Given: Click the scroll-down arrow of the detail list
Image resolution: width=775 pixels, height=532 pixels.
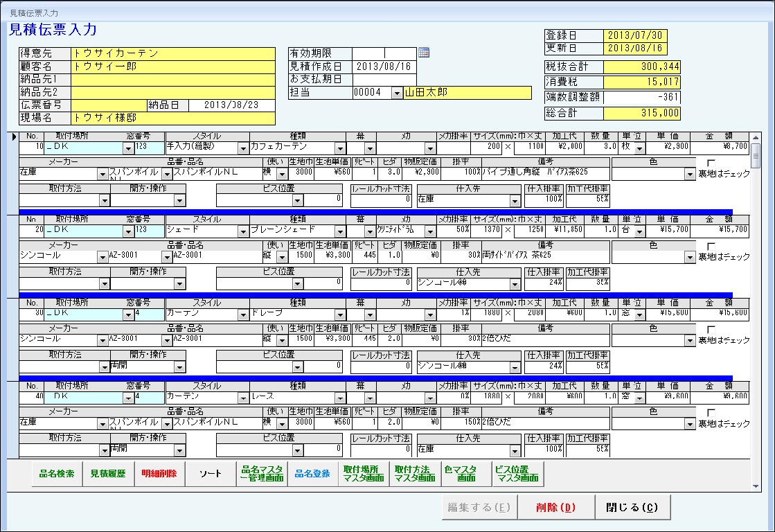Looking at the screenshot, I should (x=756, y=487).
